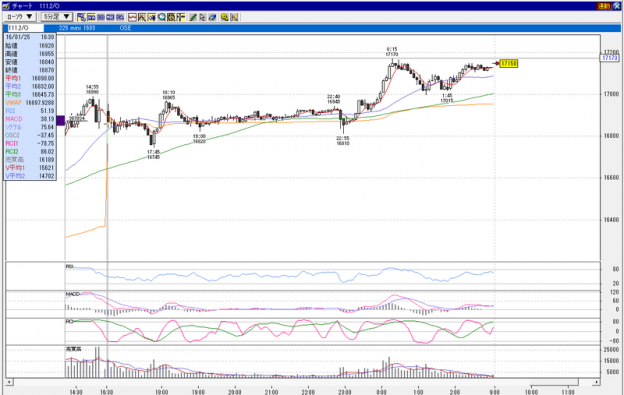Click the last toolbar icon after yellow search
Screen dimensions: 624x395
[234, 17]
